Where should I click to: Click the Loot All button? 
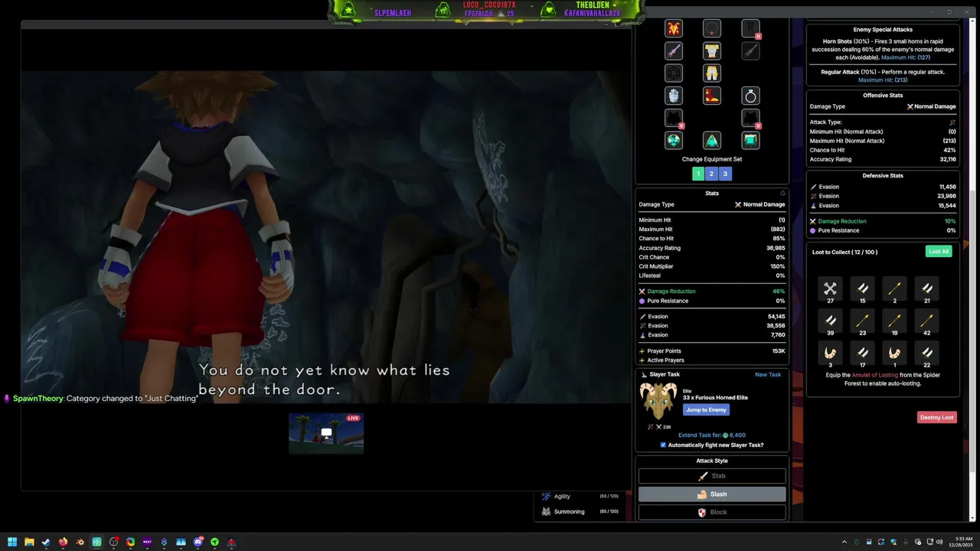point(939,252)
